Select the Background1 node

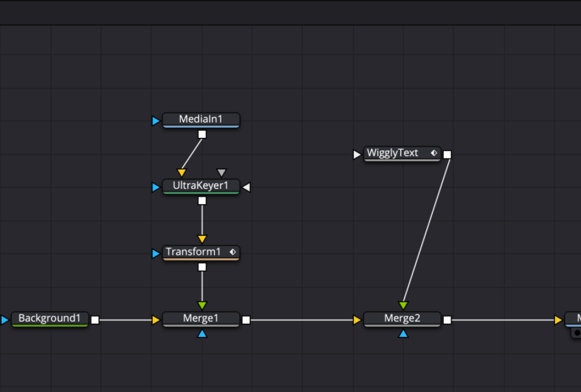tap(49, 319)
